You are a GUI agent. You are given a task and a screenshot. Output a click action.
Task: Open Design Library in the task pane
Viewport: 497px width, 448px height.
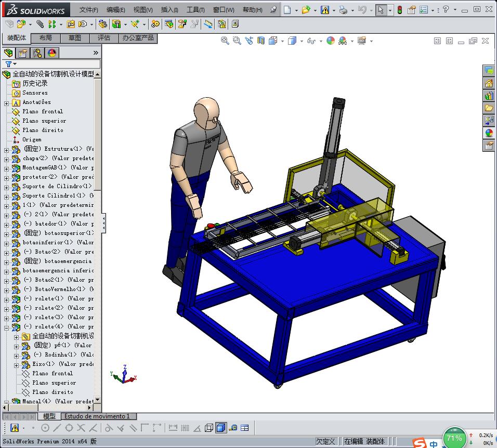tap(489, 96)
